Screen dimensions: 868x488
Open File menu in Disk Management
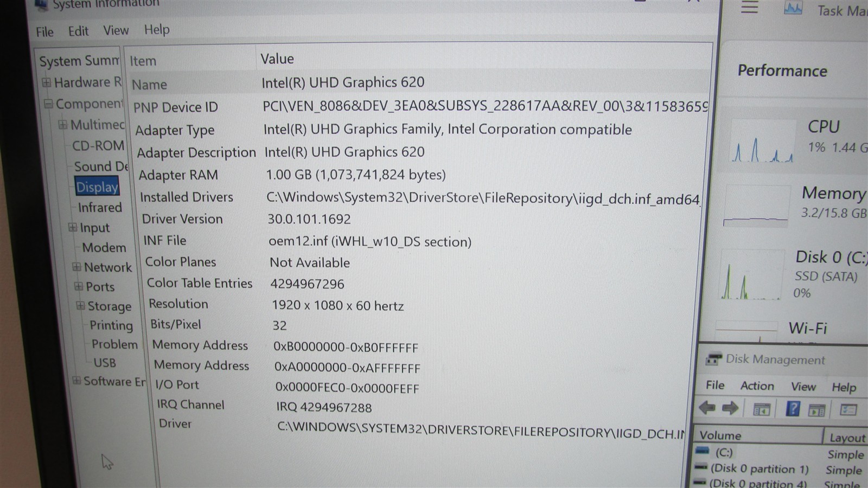coord(715,385)
